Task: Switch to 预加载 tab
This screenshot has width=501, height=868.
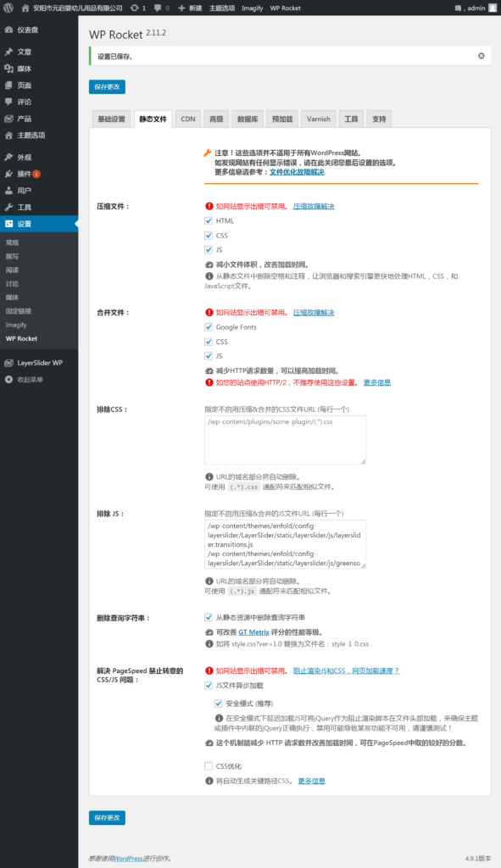Action: (282, 119)
